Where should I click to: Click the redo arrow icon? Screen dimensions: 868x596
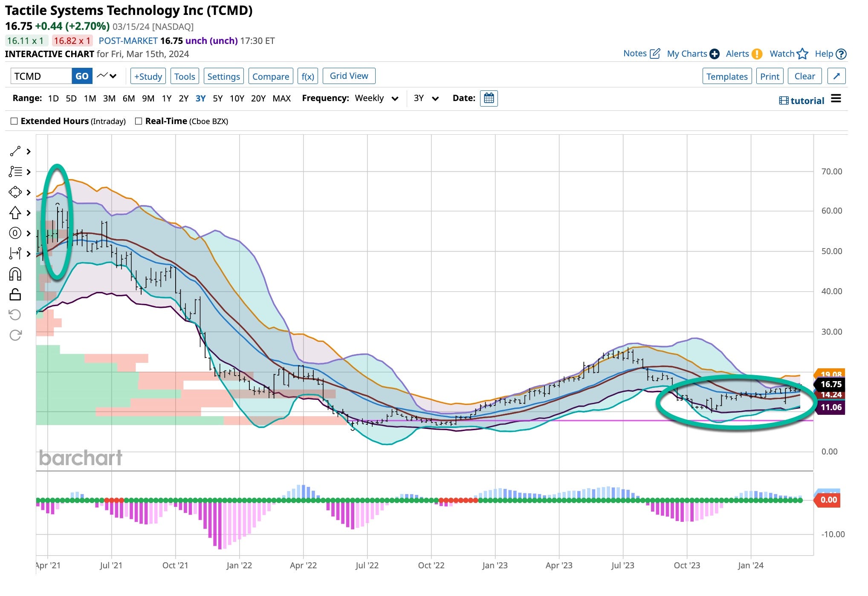[x=15, y=336]
